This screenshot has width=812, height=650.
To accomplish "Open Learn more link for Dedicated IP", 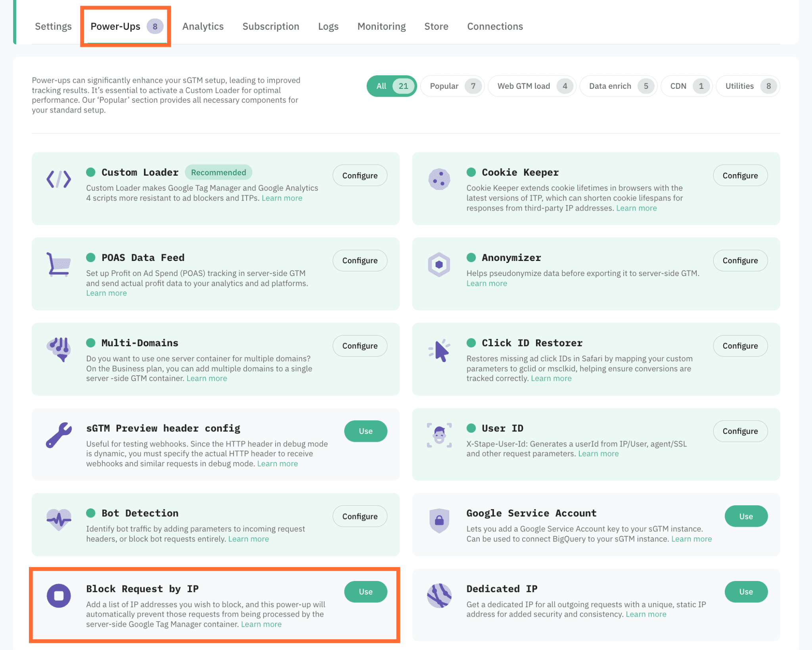I will click(x=646, y=614).
